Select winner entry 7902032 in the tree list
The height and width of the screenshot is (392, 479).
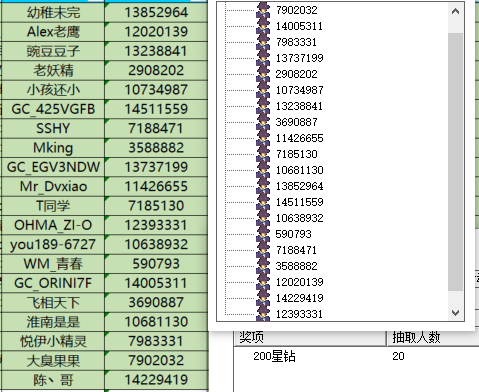pyautogui.click(x=297, y=10)
